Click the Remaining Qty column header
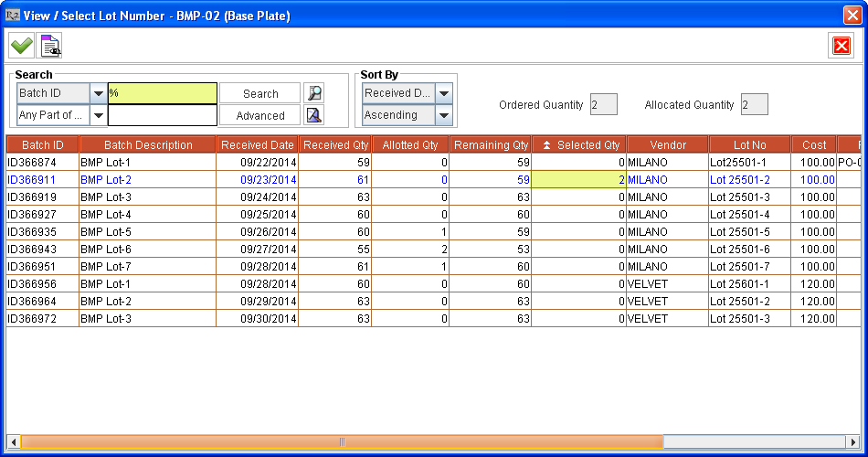Image resolution: width=868 pixels, height=457 pixels. click(491, 145)
